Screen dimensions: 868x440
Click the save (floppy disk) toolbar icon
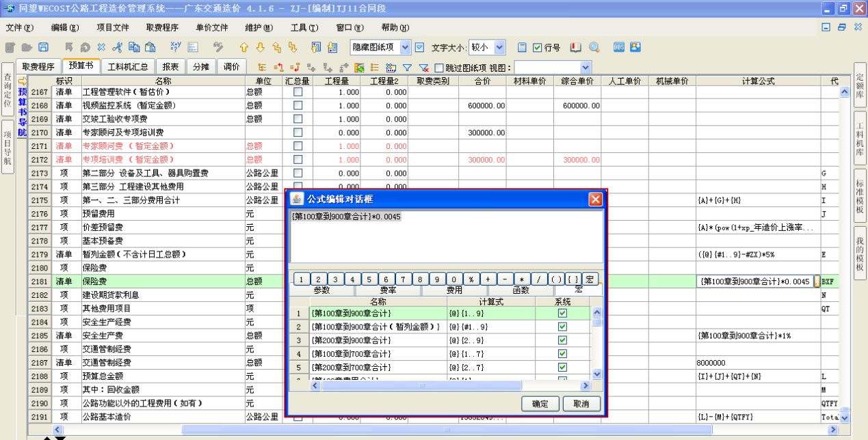point(43,47)
